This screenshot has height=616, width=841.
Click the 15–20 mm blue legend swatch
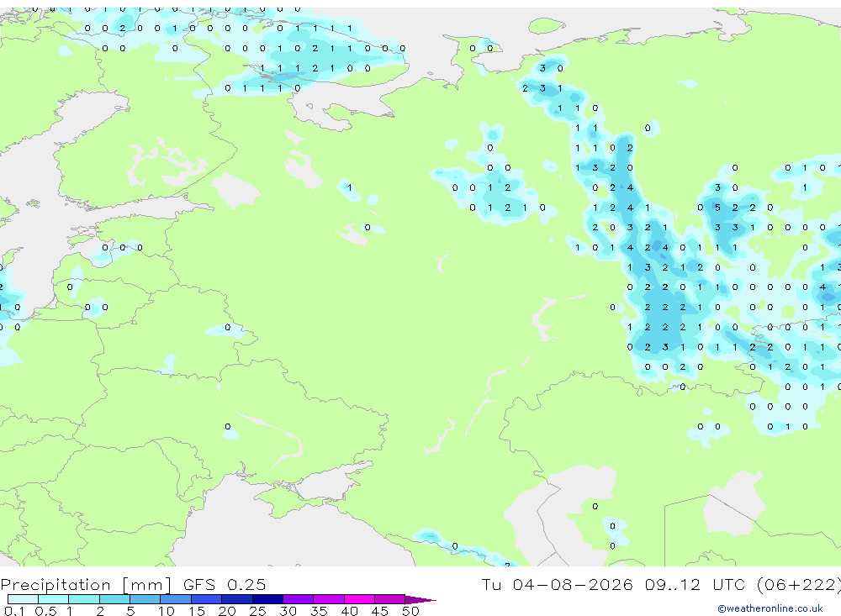pyautogui.click(x=207, y=599)
